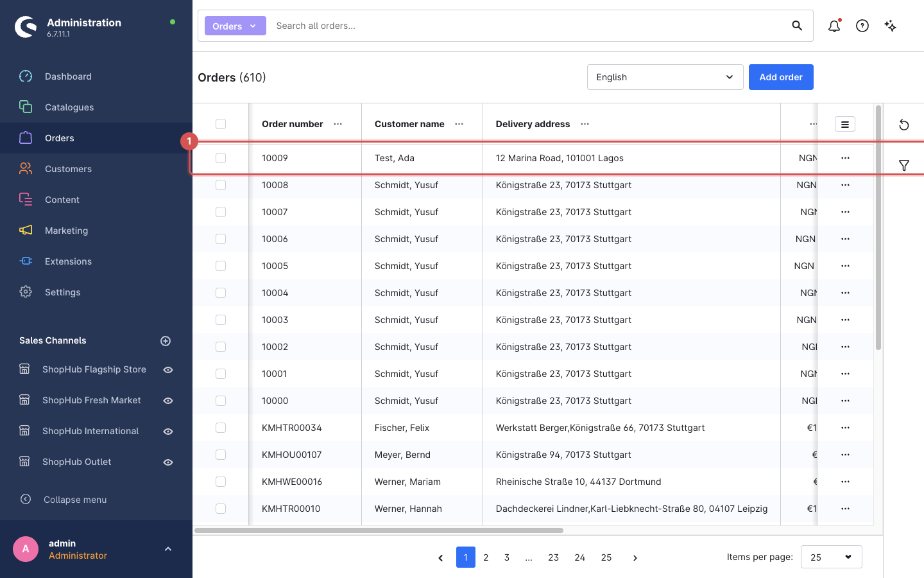Click customer name Fischer, Felix

(402, 428)
